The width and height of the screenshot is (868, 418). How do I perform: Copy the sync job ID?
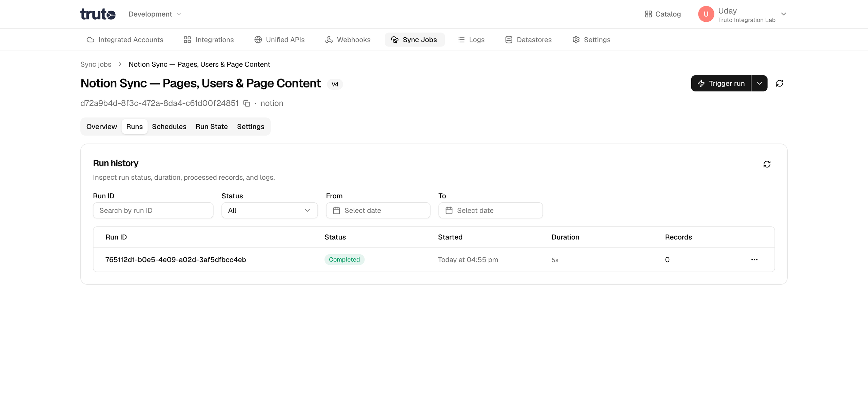247,103
